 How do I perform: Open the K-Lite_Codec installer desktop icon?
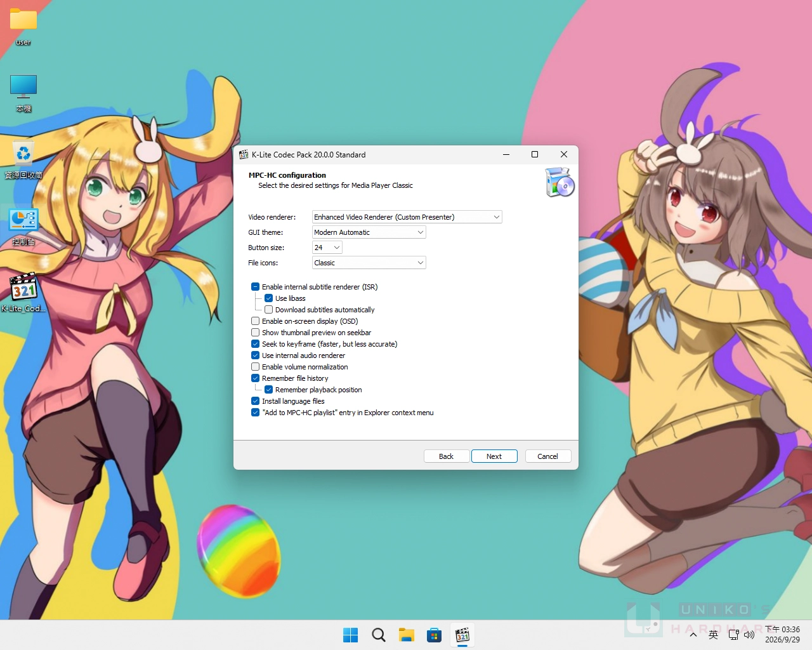(23, 293)
